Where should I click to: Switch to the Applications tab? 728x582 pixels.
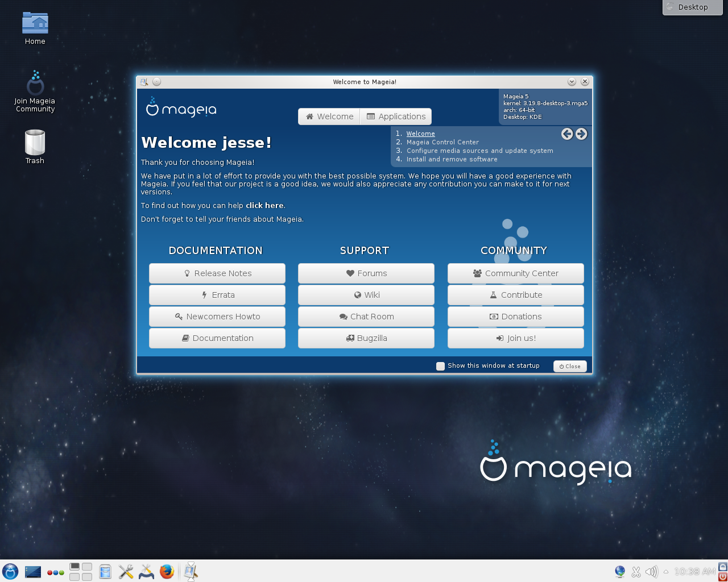coord(396,117)
